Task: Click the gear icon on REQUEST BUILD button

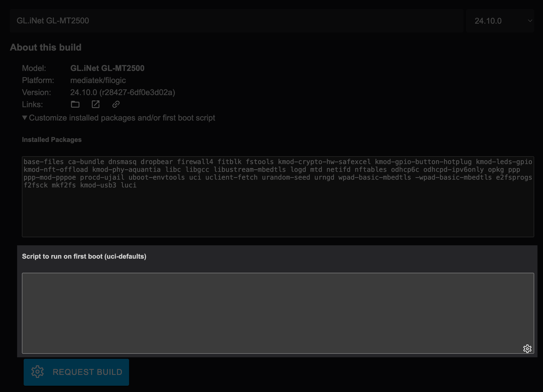Action: [38, 372]
